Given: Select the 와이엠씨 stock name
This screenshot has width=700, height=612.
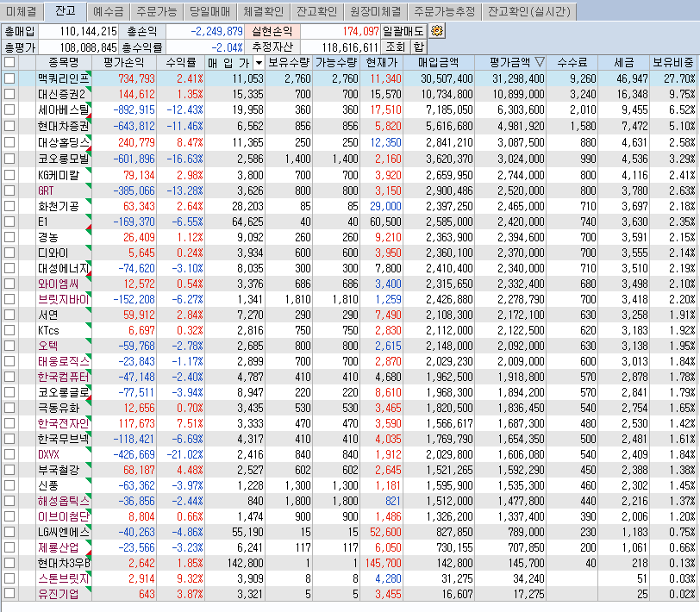Looking at the screenshot, I should coord(59,284).
